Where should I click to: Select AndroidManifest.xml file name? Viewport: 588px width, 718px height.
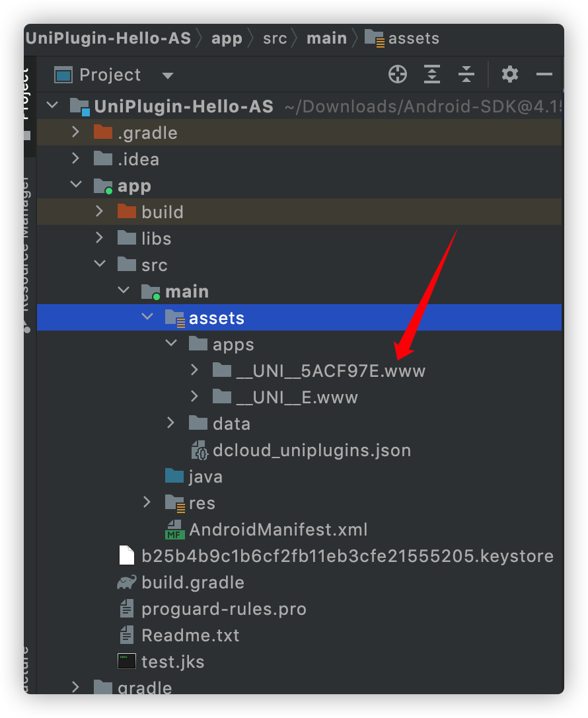pyautogui.click(x=278, y=530)
